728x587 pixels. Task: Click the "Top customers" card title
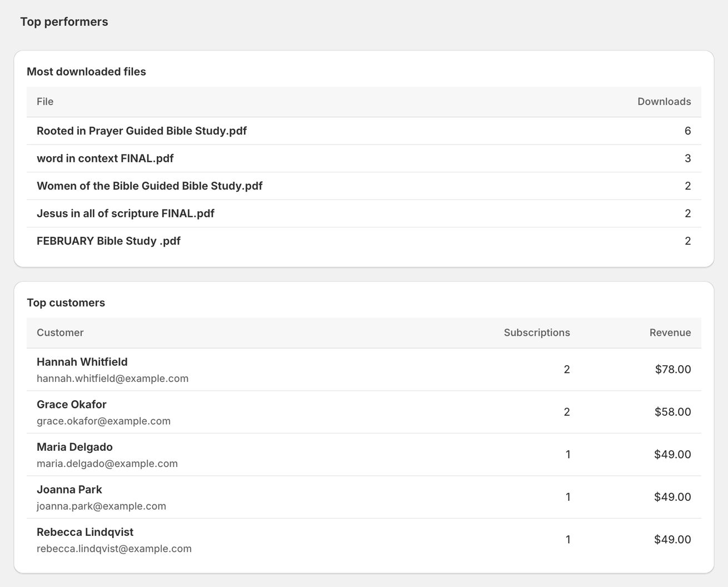coord(66,303)
